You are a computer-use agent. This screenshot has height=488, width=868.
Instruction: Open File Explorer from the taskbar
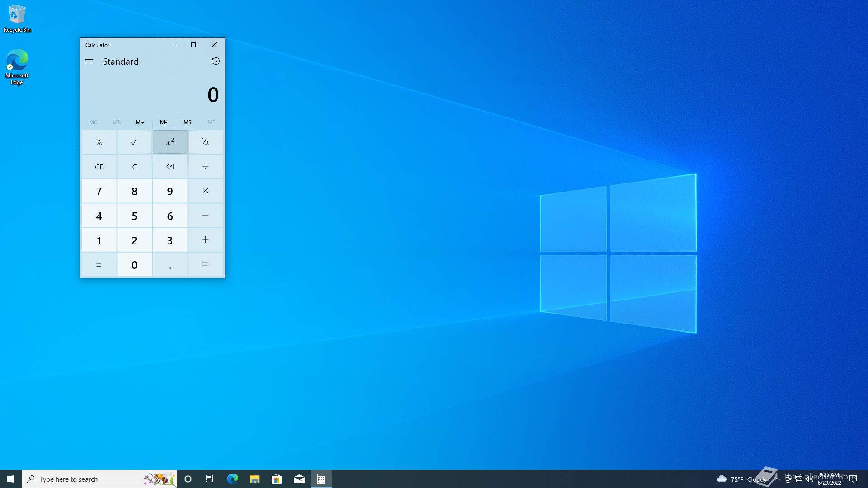255,479
